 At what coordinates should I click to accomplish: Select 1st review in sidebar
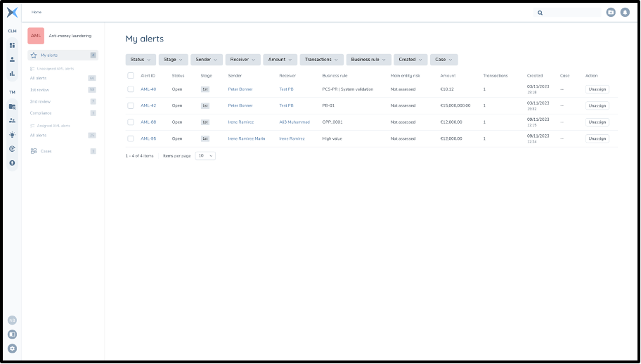[x=39, y=90]
